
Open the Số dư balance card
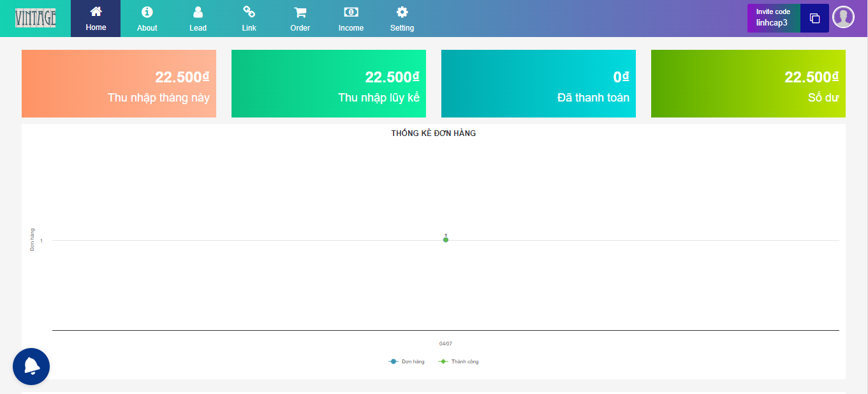748,84
